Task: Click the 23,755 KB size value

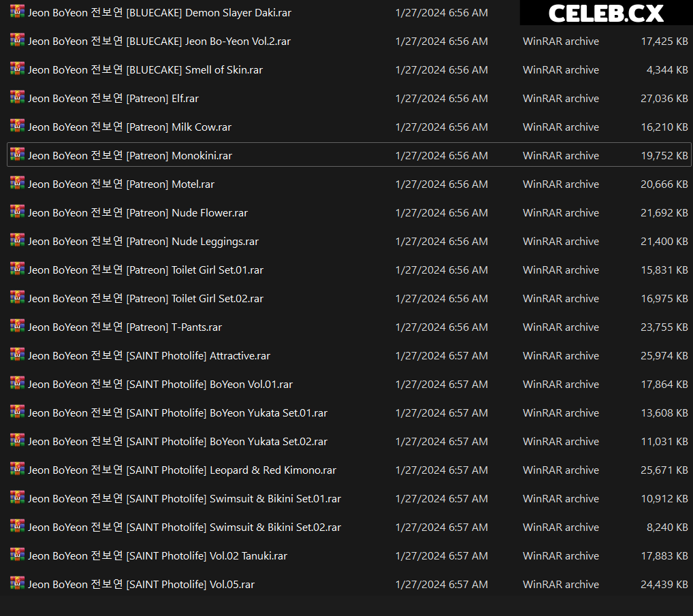Action: pyautogui.click(x=664, y=327)
